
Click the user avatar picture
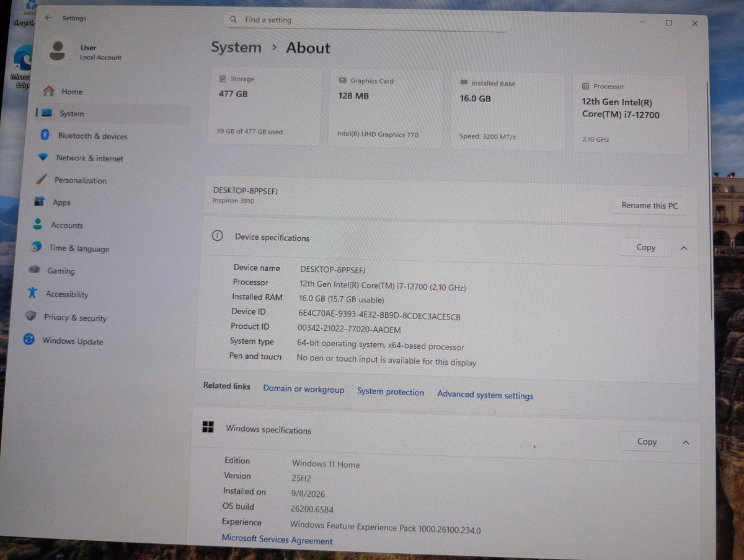pyautogui.click(x=58, y=51)
